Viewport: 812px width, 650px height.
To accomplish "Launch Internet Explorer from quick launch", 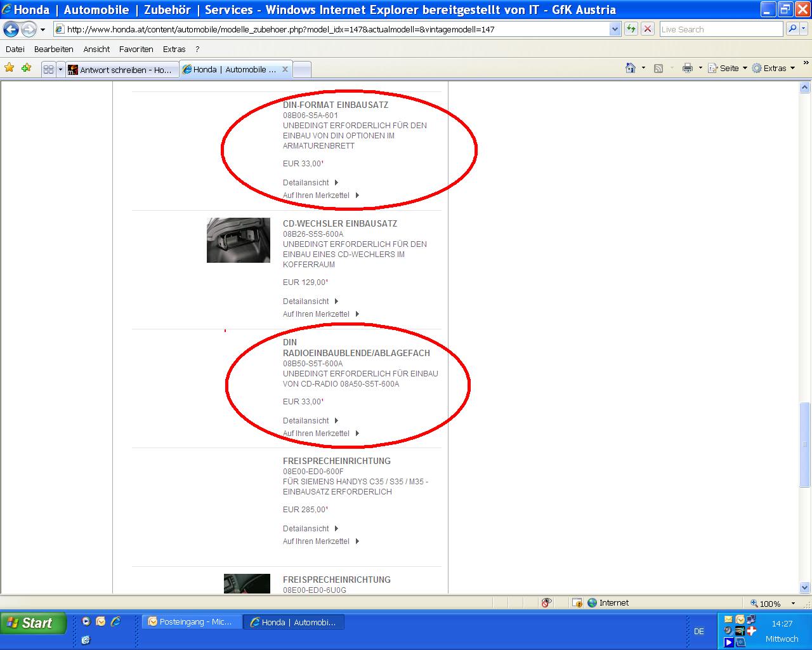I will [x=115, y=621].
